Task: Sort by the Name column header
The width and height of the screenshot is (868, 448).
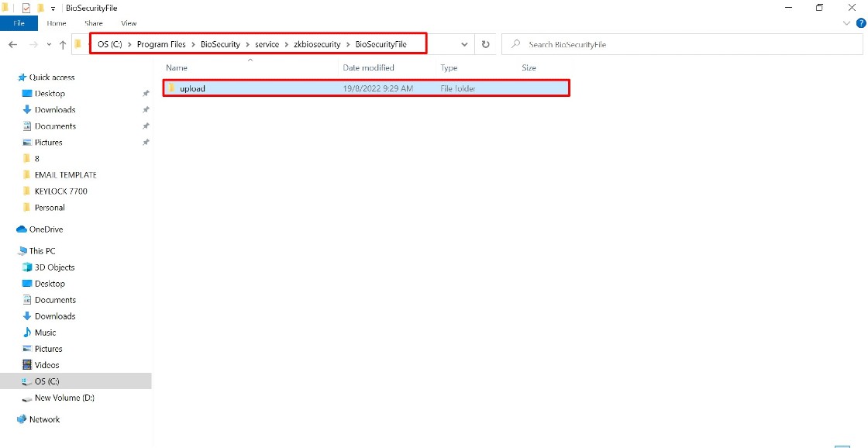Action: [x=177, y=67]
